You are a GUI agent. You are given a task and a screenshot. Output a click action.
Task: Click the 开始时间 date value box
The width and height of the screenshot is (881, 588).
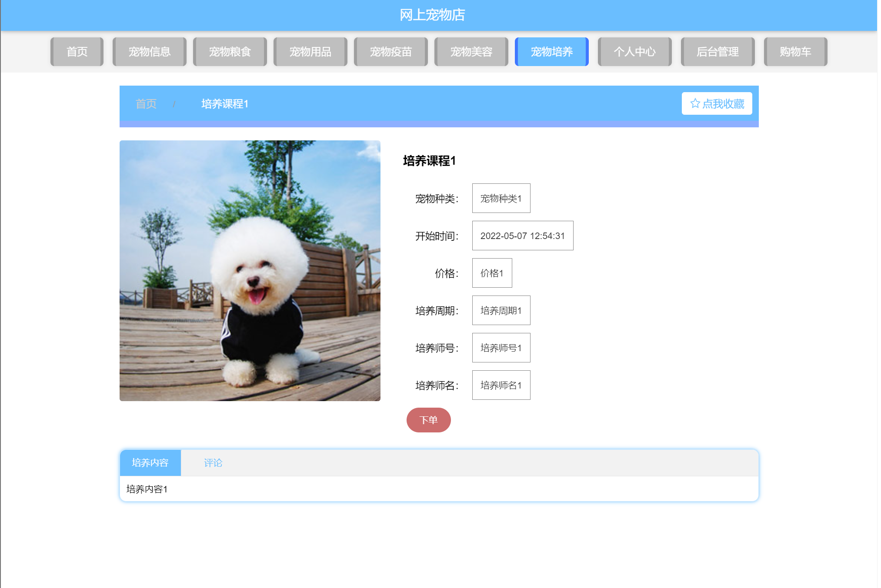tap(522, 236)
